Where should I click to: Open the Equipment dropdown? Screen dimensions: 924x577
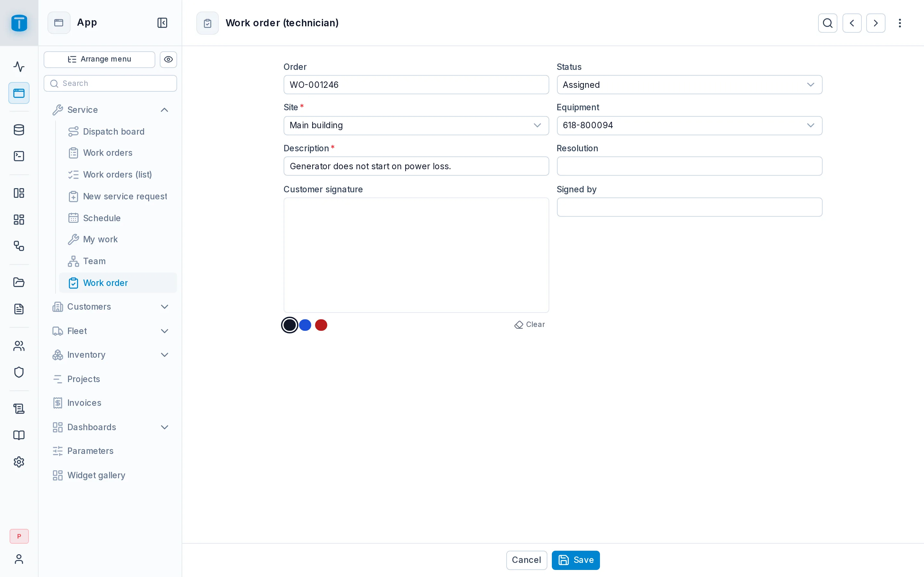click(x=689, y=126)
